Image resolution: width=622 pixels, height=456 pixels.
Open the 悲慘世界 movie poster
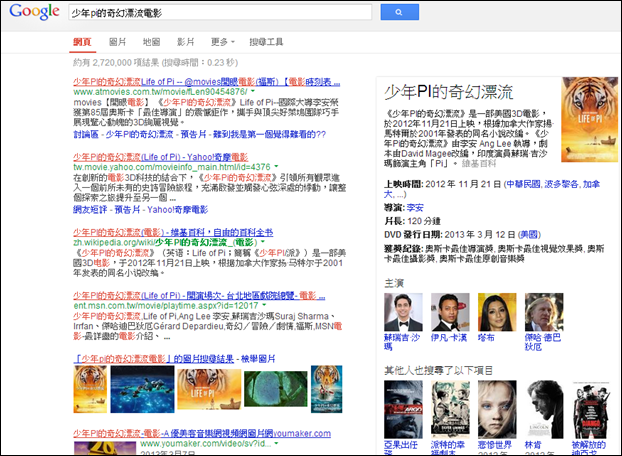pyautogui.click(x=497, y=410)
